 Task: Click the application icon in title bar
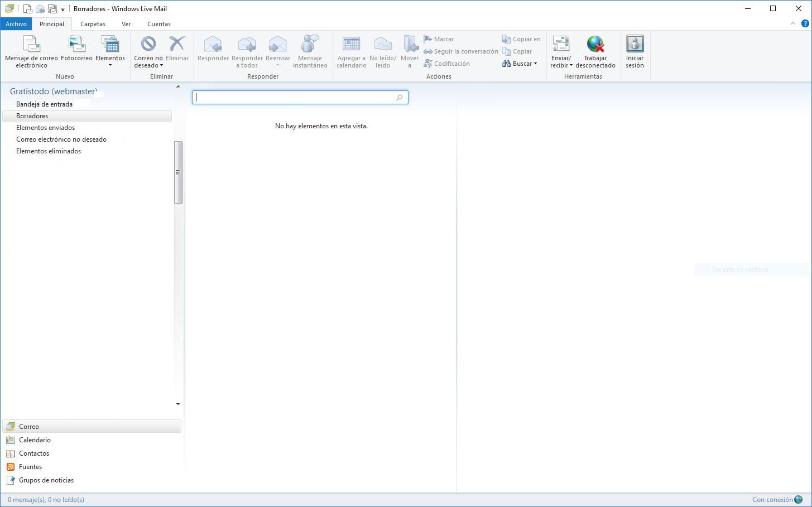point(9,8)
